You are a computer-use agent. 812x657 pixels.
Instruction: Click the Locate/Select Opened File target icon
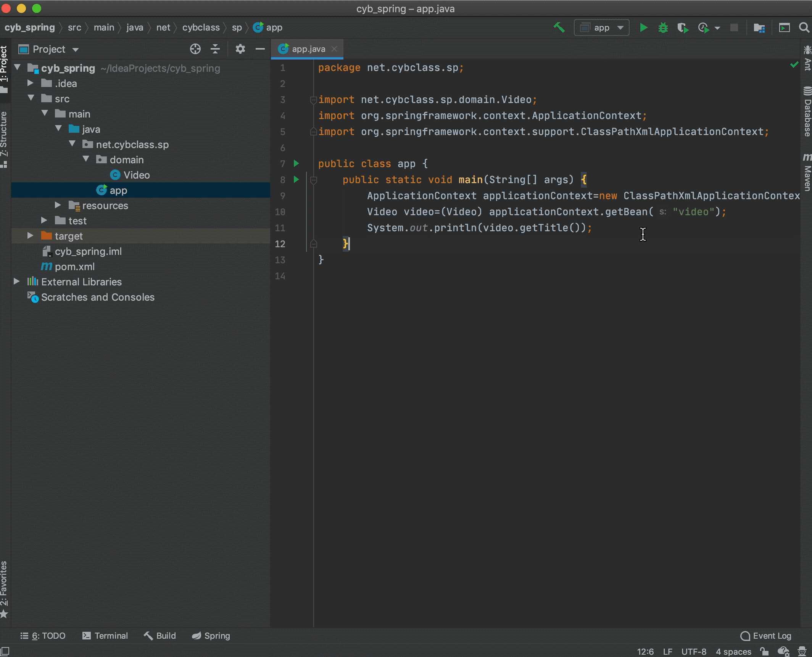pyautogui.click(x=195, y=49)
